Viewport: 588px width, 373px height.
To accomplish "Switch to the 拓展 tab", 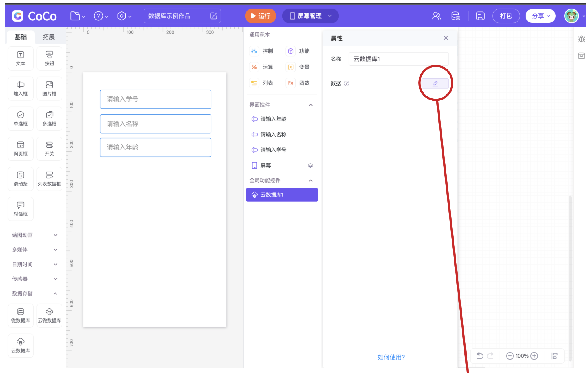I will [49, 37].
